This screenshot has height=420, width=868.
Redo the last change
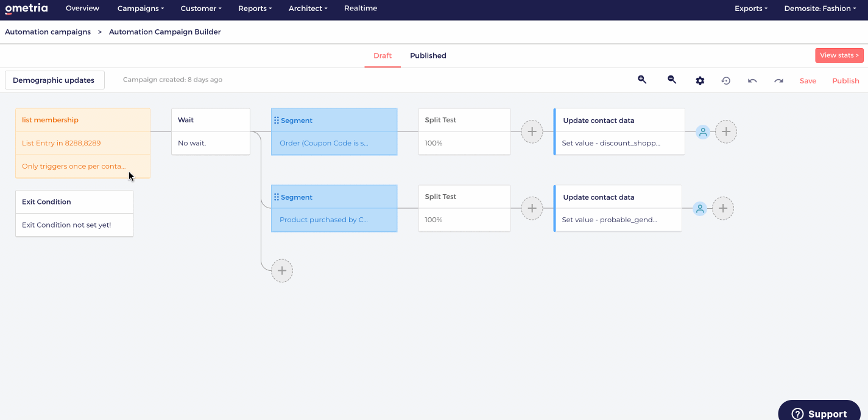(778, 80)
